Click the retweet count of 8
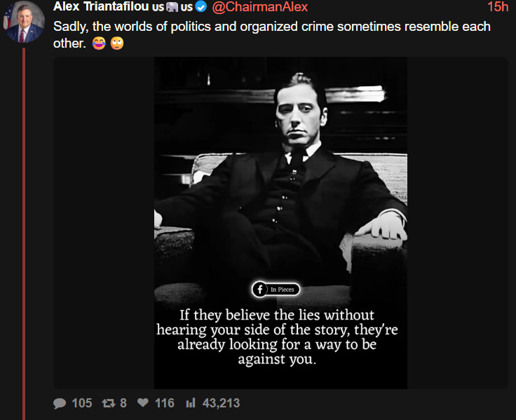 point(123,403)
